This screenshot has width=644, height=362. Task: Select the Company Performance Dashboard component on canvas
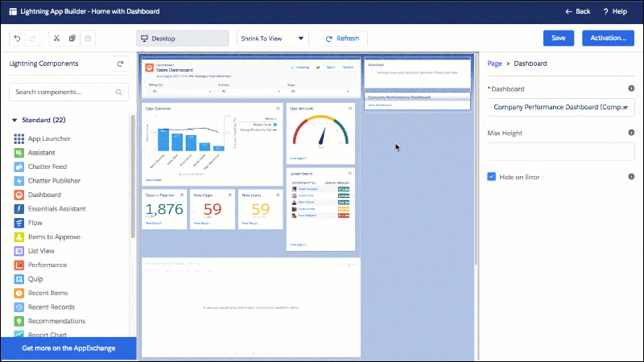(417, 101)
